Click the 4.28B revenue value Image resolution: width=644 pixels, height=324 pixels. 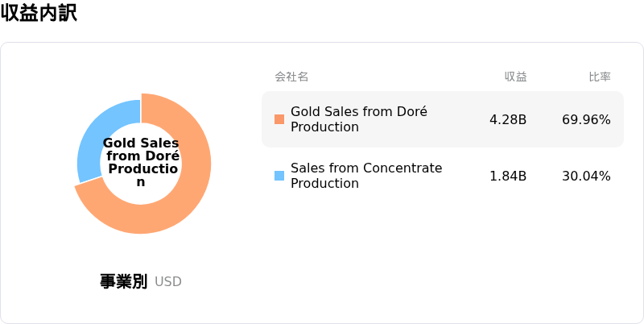pyautogui.click(x=508, y=119)
